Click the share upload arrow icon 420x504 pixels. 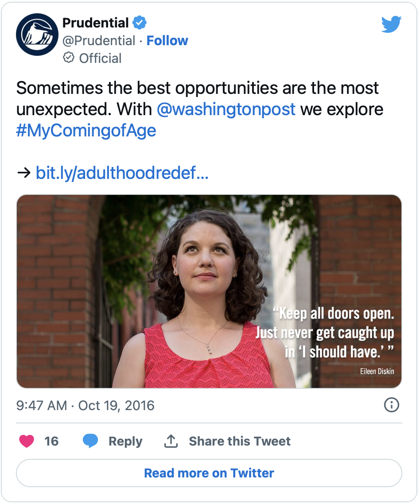171,441
